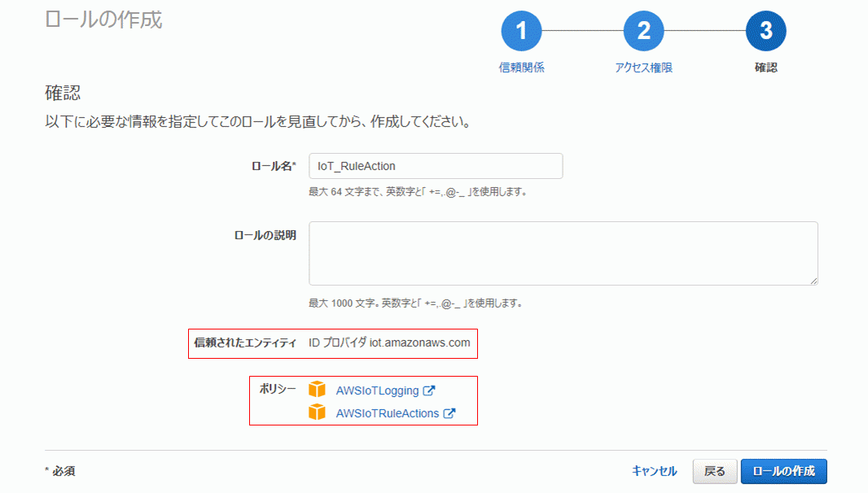This screenshot has width=868, height=493.
Task: Go to アクセス権限 step label
Action: click(643, 68)
